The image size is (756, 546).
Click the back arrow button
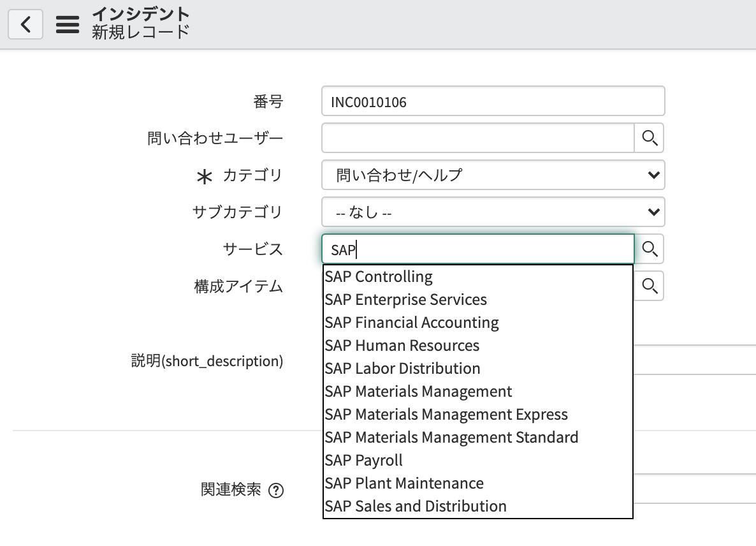point(25,25)
